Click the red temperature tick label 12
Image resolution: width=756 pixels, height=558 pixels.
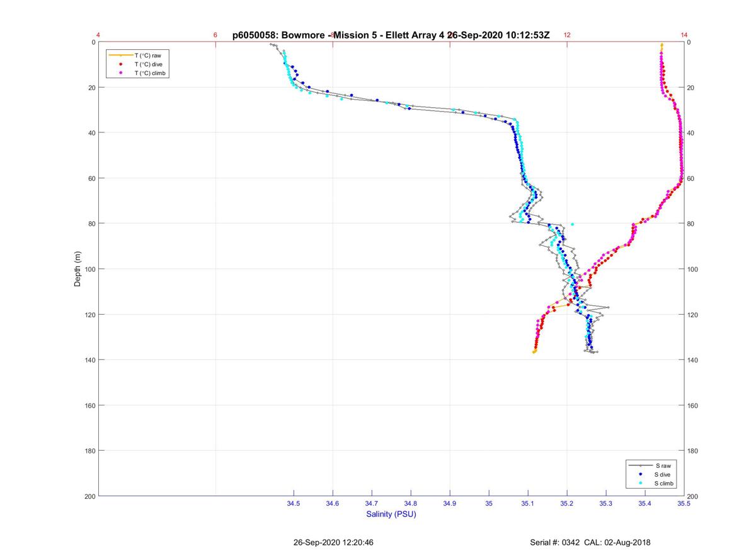567,35
